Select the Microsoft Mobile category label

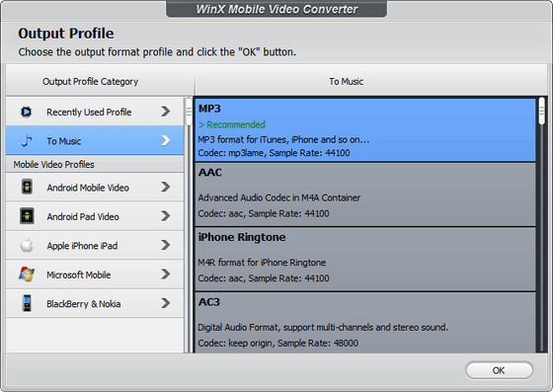(79, 274)
